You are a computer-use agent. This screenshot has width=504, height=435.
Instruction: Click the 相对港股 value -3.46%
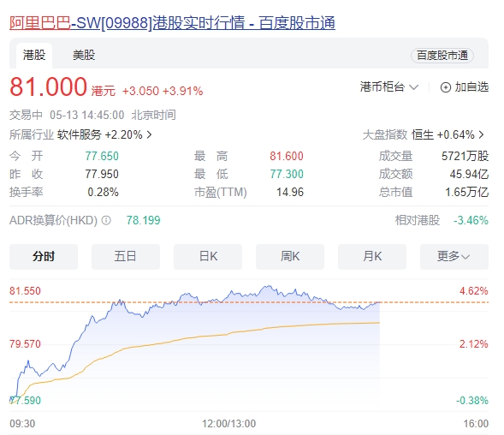[471, 220]
